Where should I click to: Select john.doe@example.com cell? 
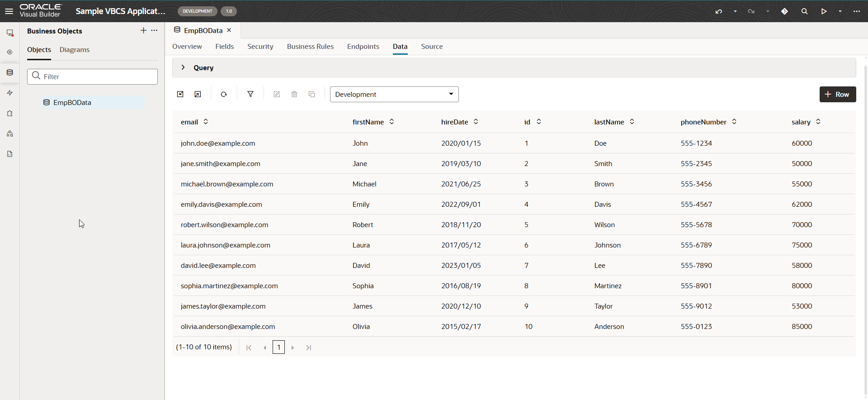218,143
